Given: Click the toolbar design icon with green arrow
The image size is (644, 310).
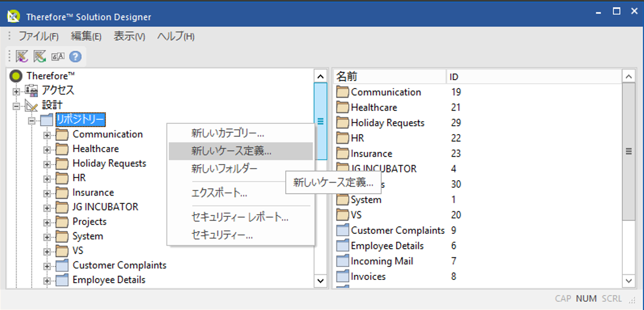Looking at the screenshot, I should coord(40,56).
